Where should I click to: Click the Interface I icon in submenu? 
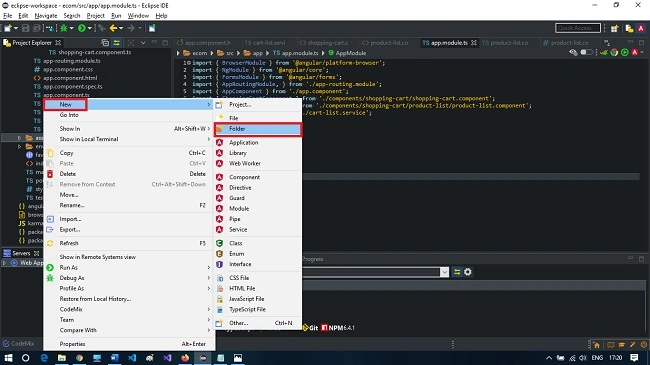(x=220, y=264)
